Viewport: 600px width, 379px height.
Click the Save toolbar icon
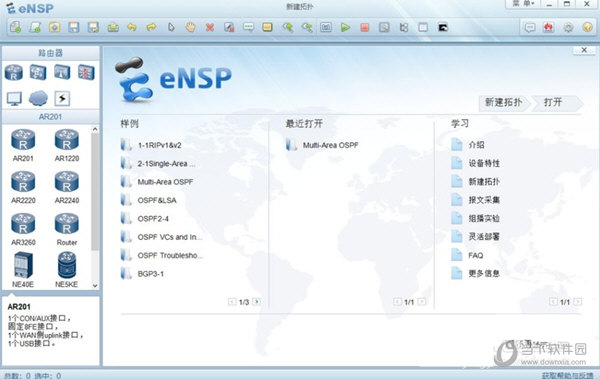click(x=73, y=27)
